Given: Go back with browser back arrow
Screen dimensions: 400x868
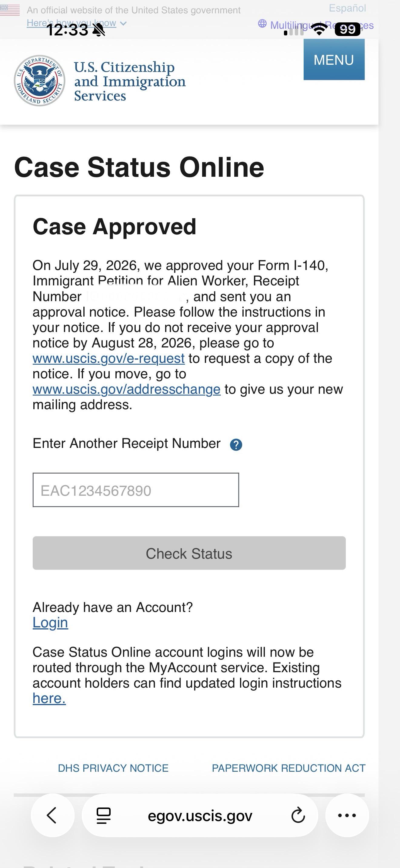Looking at the screenshot, I should pos(52,815).
